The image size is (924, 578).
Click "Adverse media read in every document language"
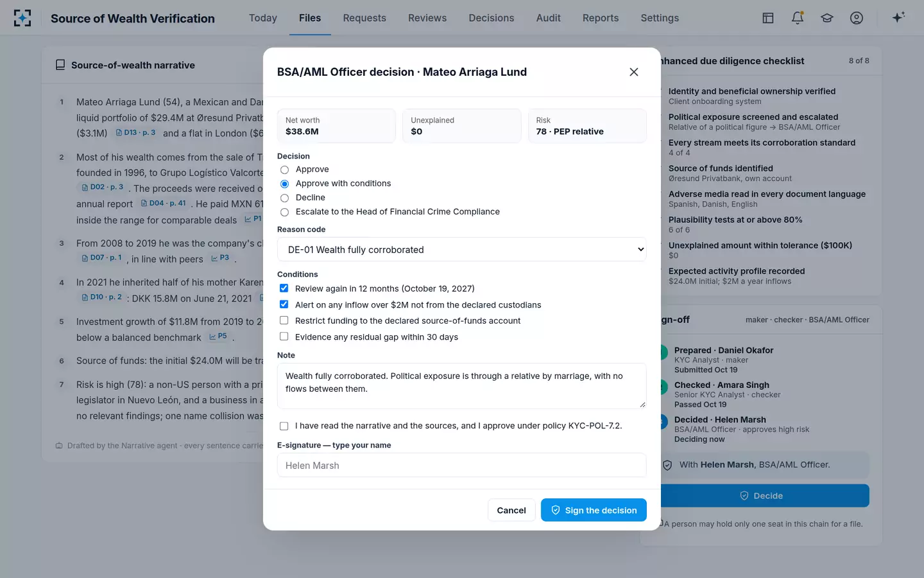(767, 194)
